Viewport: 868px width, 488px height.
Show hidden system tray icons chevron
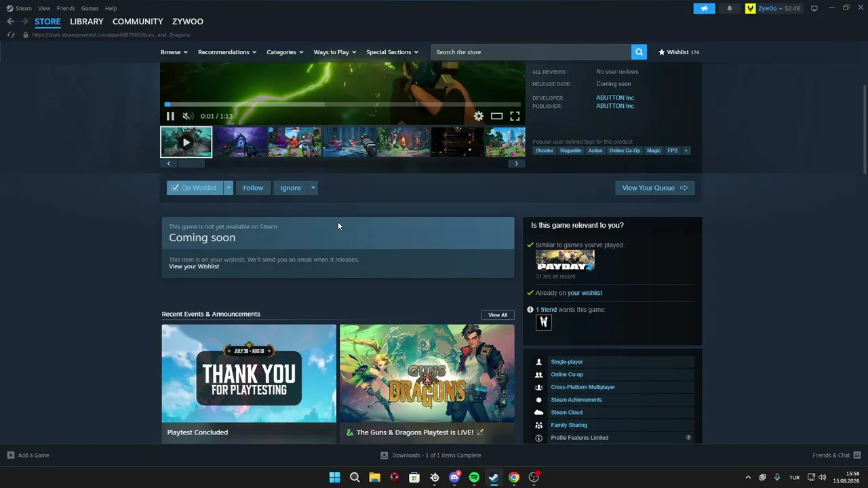(x=748, y=477)
